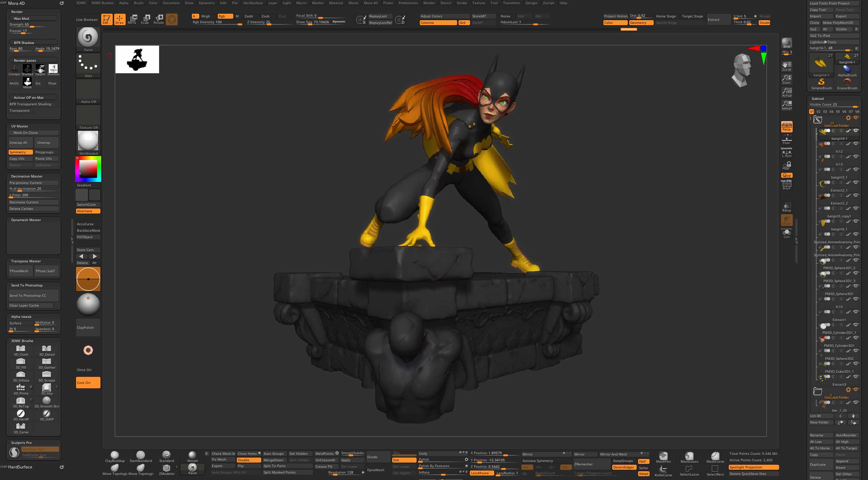868x480 pixels.
Task: Select the DamStandard brush
Action: (x=141, y=455)
